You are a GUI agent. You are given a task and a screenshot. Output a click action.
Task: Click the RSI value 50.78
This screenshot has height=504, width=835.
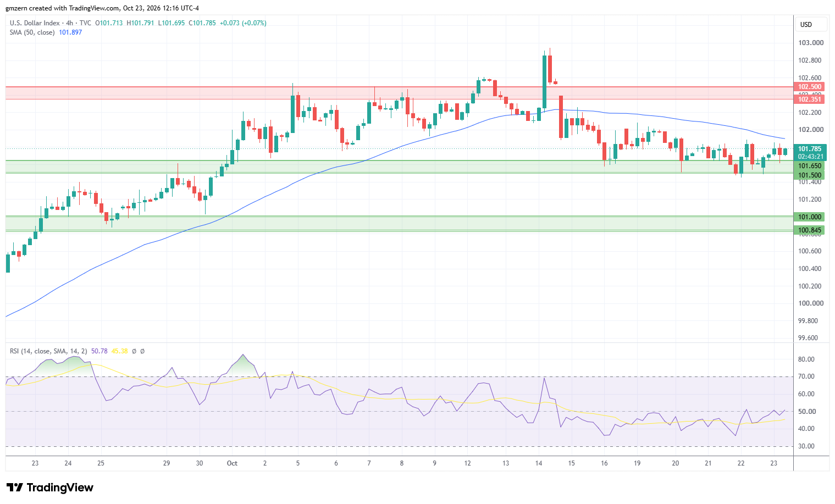point(99,351)
